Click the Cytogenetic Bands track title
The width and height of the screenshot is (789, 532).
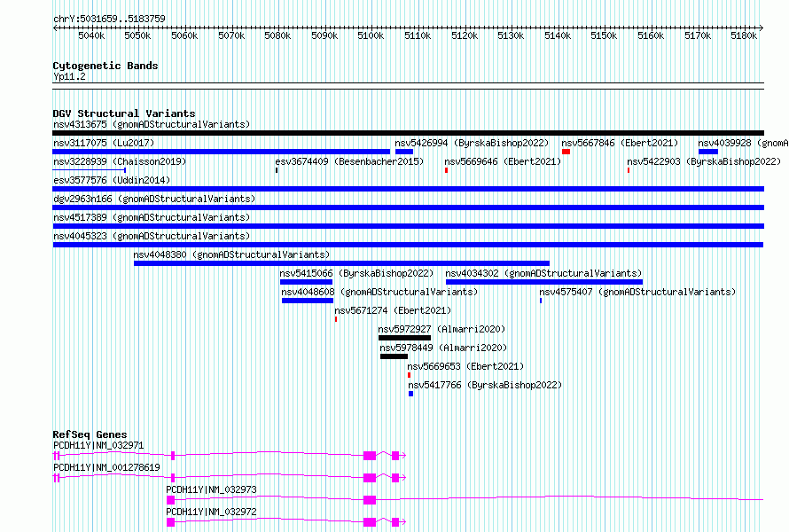(105, 66)
